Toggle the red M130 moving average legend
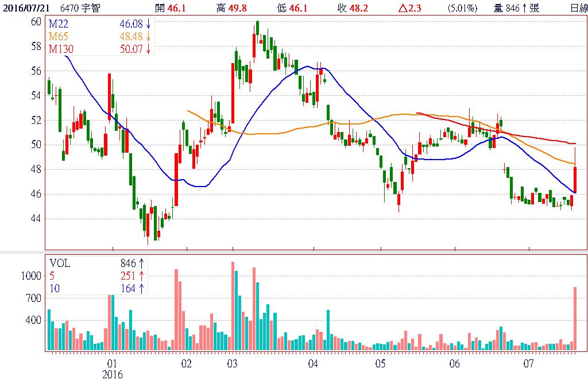Screen dimensions: 588x380 point(60,49)
